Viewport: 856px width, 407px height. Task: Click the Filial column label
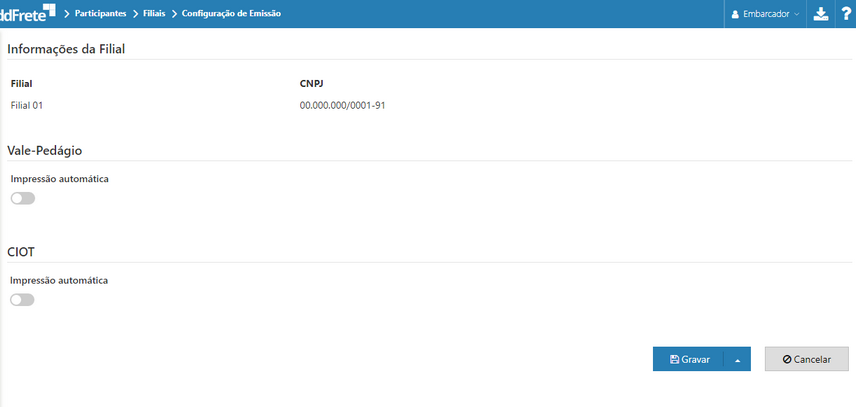coord(21,83)
